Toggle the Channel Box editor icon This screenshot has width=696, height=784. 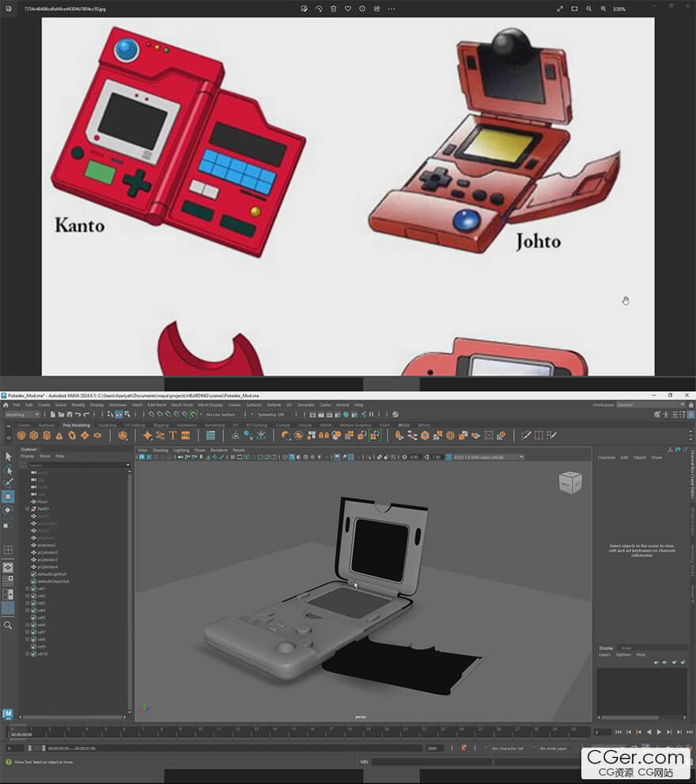tap(691, 415)
